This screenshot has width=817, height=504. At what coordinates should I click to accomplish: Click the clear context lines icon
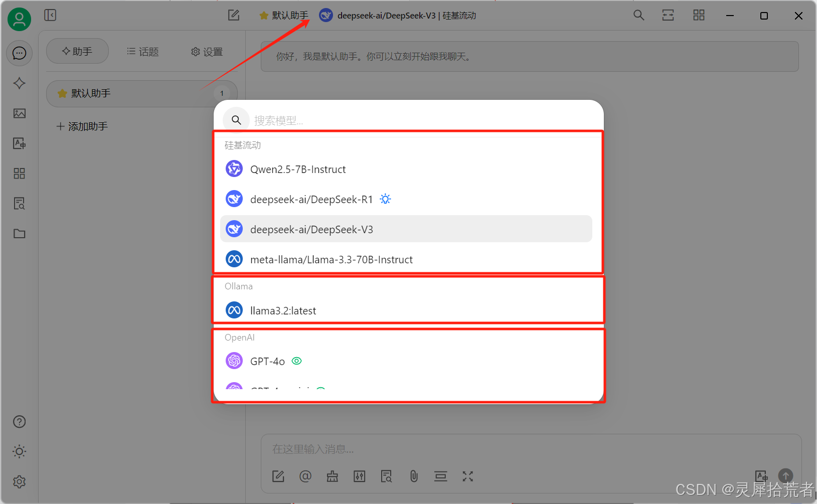pyautogui.click(x=441, y=476)
